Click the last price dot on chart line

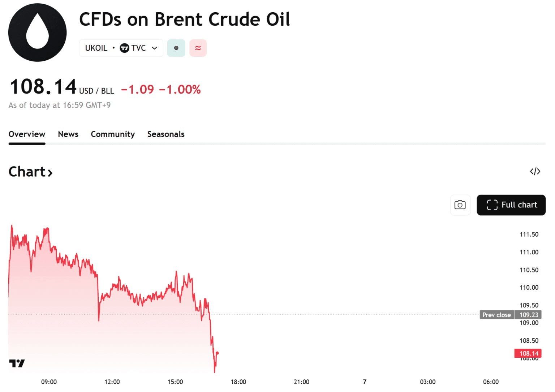217,353
